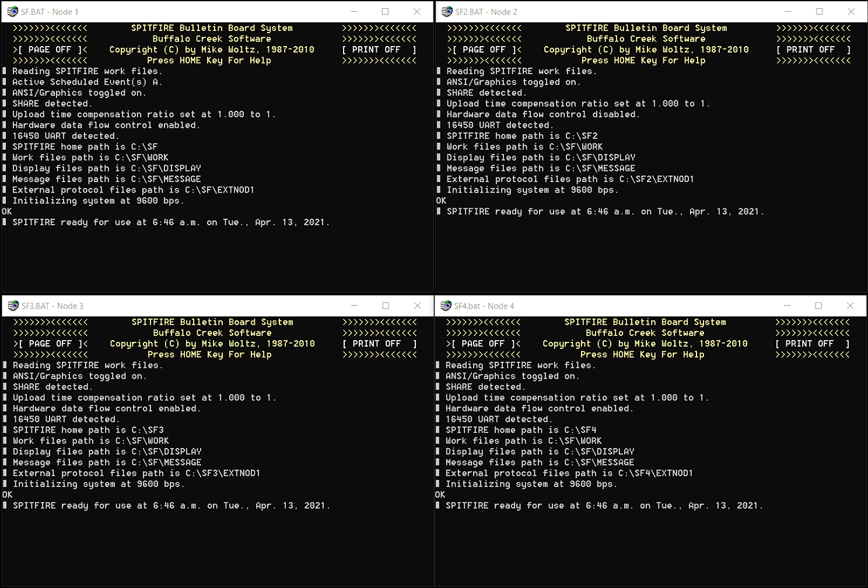
Task: Minimize the SF.BAT Node 1 window
Action: [353, 12]
